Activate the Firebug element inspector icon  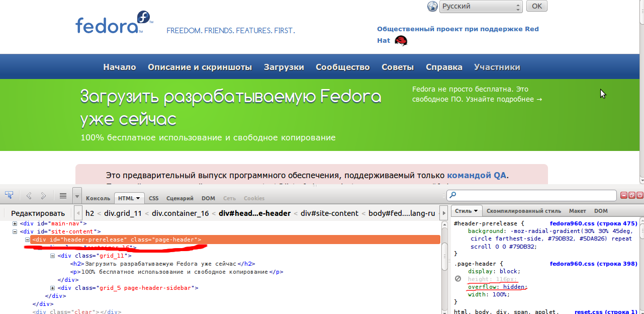[x=9, y=195]
